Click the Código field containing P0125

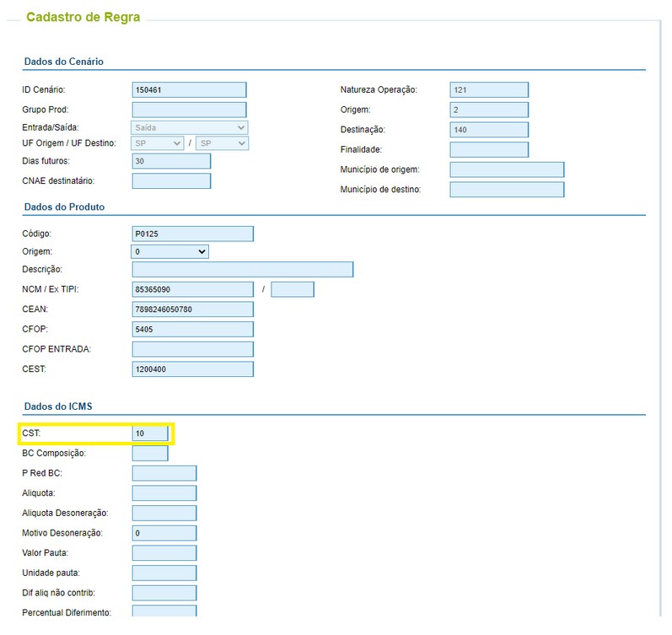coord(192,234)
